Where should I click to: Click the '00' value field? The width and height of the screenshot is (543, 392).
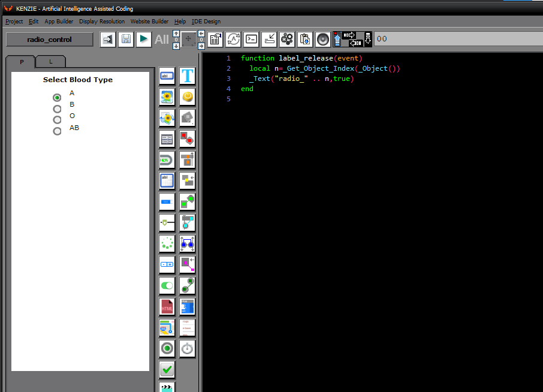458,39
